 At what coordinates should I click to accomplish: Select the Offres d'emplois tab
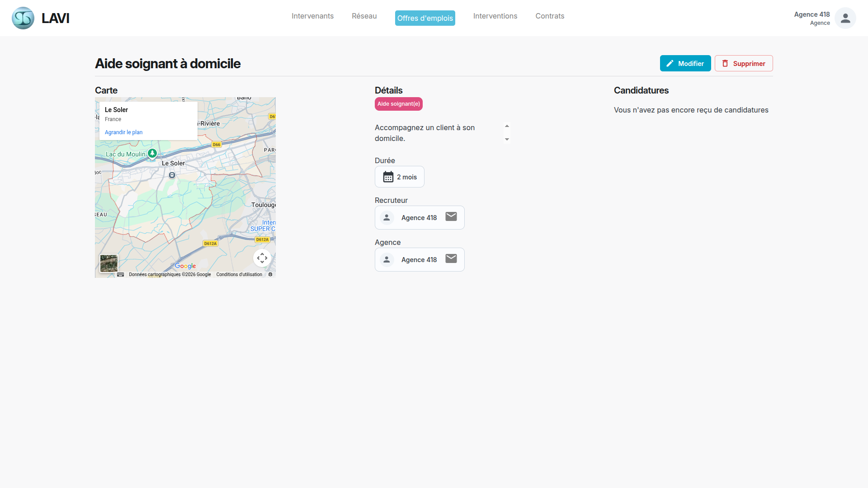pos(425,18)
